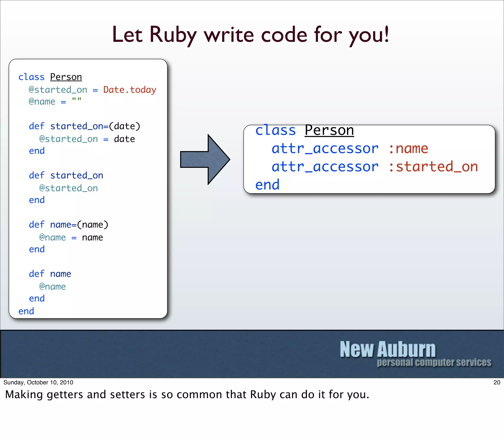This screenshot has height=439, width=504.
Task: Click the getter line "def name" without arguments
Action: point(50,274)
